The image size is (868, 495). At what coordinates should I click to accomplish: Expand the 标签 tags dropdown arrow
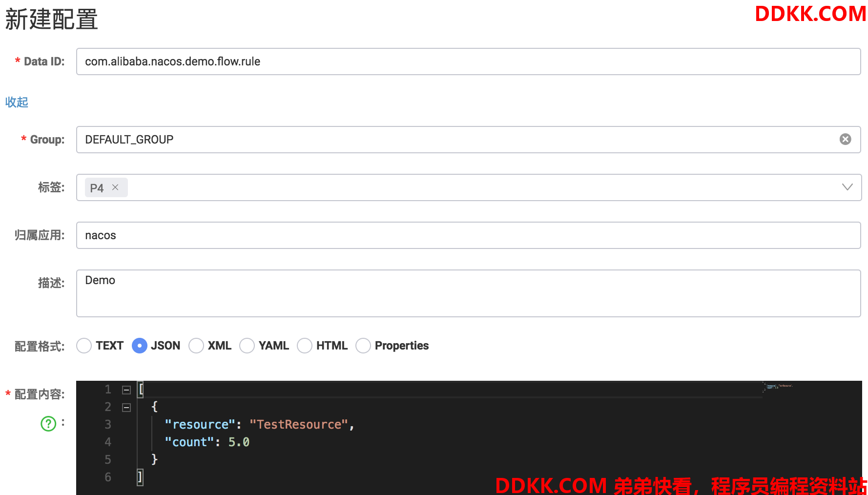click(847, 187)
